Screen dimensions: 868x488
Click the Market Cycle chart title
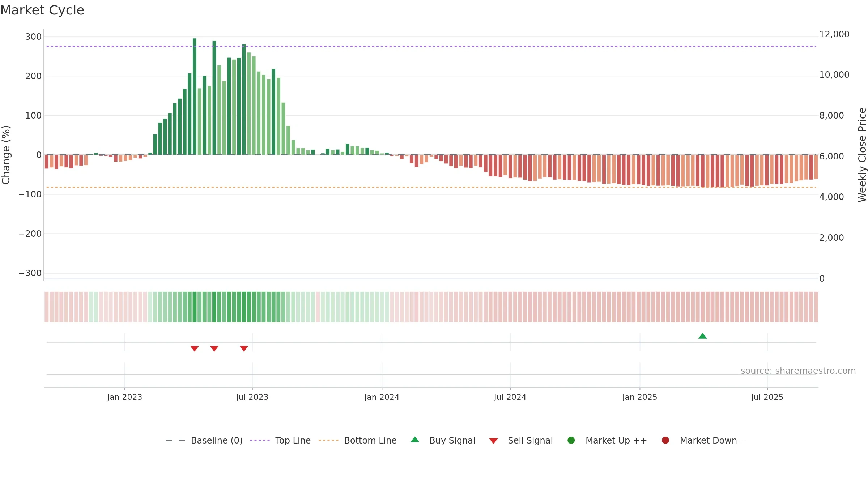pyautogui.click(x=42, y=10)
